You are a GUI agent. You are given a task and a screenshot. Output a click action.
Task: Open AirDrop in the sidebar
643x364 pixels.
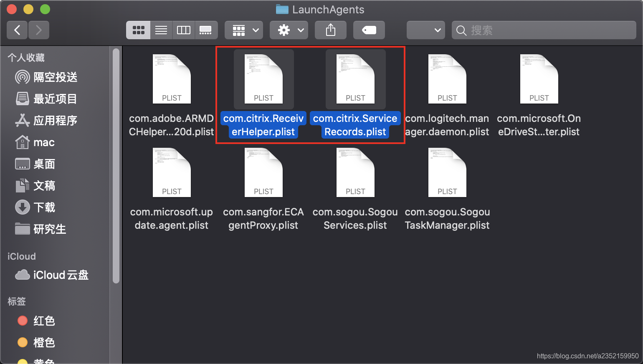(x=55, y=77)
